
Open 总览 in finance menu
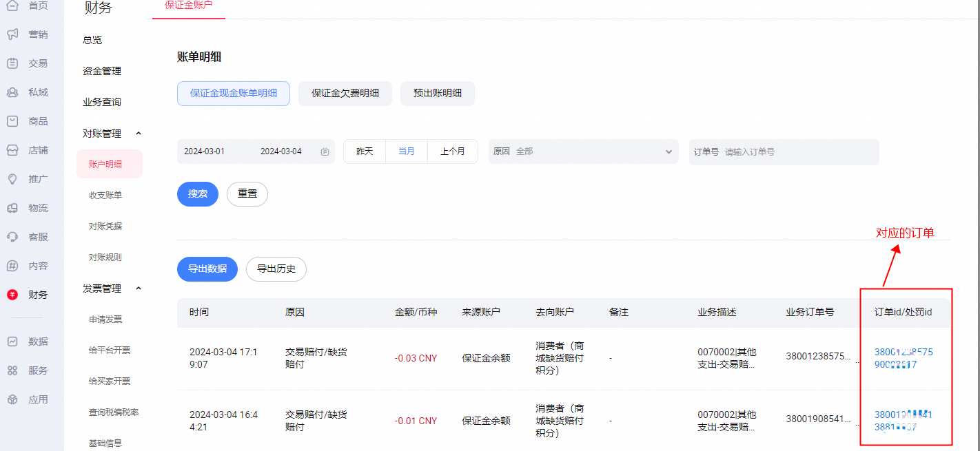click(x=92, y=40)
